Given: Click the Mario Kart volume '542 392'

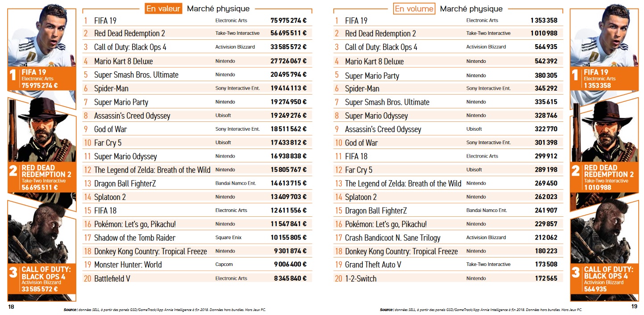Looking at the screenshot, I should (546, 61).
